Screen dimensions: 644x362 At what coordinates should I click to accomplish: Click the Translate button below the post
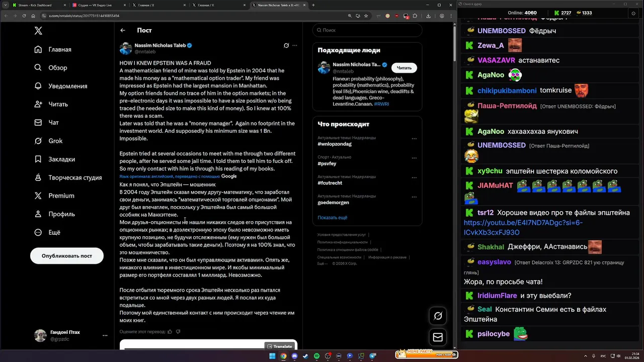[x=279, y=346]
